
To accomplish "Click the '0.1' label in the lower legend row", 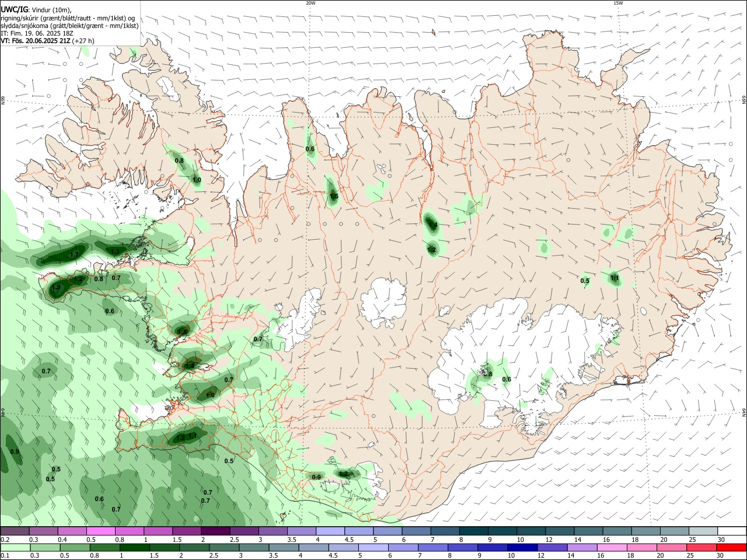I will [x=5, y=556].
